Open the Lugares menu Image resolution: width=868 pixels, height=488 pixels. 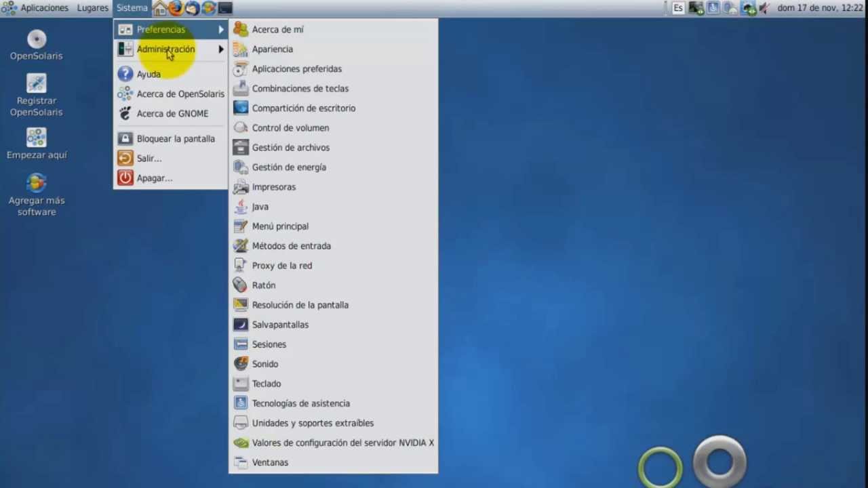(92, 8)
